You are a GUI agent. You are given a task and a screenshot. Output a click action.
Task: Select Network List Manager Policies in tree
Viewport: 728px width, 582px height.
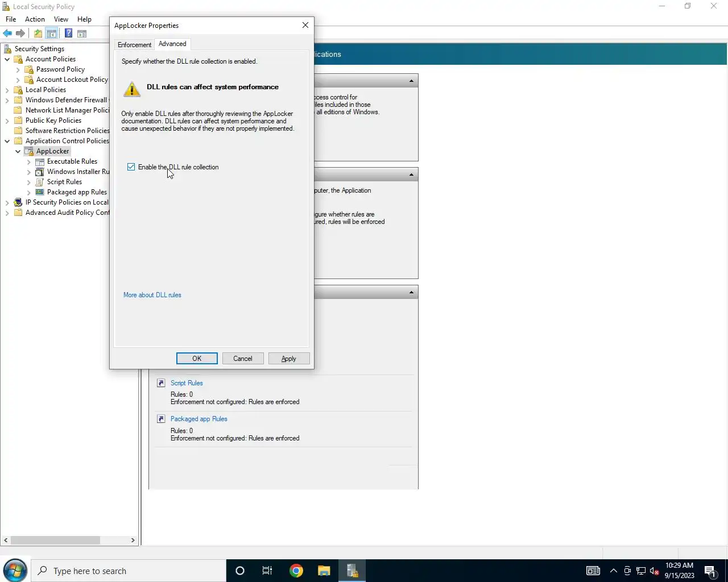[67, 110]
